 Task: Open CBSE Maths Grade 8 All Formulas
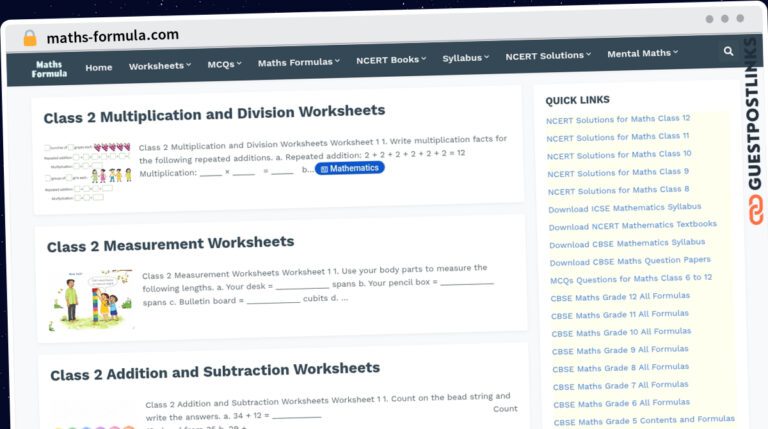tap(621, 368)
